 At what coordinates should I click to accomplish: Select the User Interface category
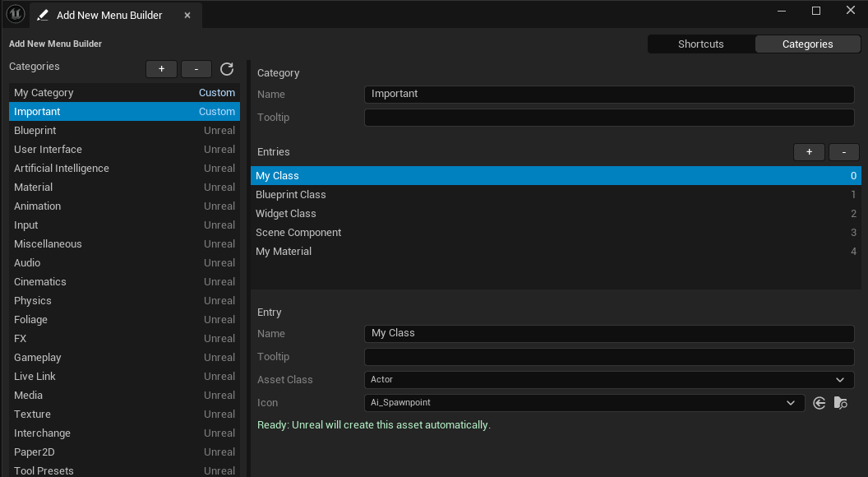click(125, 149)
